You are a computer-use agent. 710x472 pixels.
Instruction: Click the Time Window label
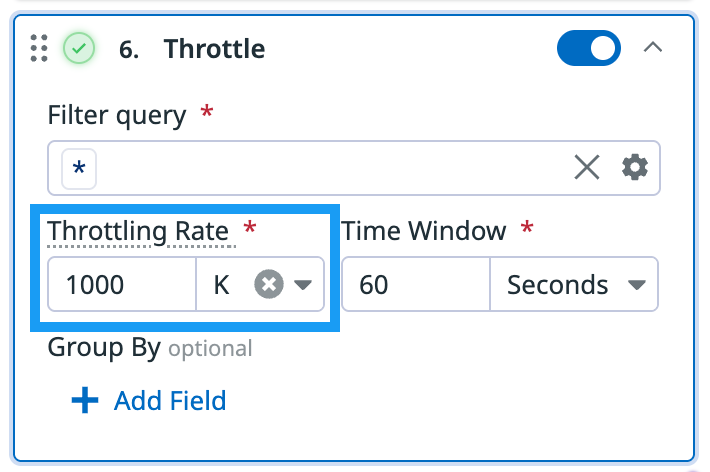(x=424, y=231)
